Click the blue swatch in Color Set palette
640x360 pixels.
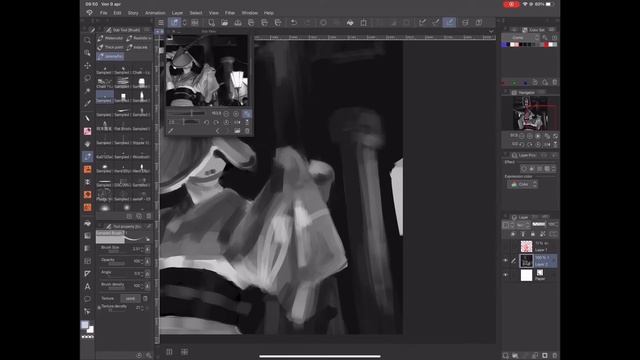point(505,44)
